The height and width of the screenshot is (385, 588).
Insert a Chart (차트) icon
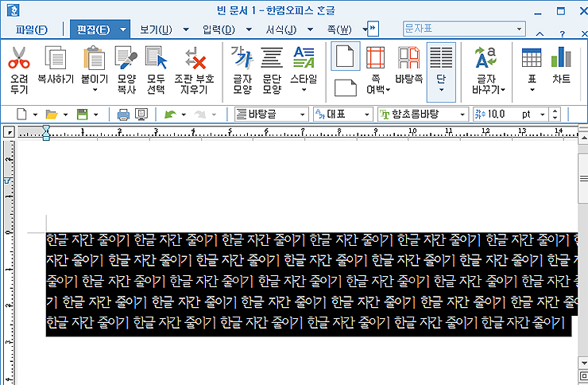click(561, 57)
